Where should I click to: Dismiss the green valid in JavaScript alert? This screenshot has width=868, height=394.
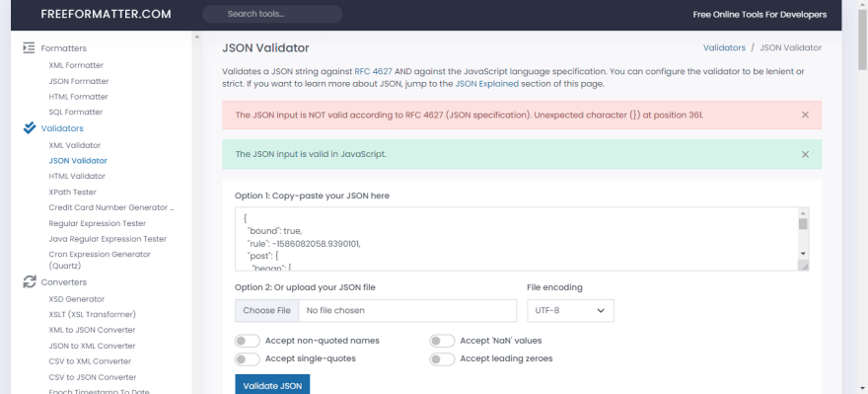point(805,154)
